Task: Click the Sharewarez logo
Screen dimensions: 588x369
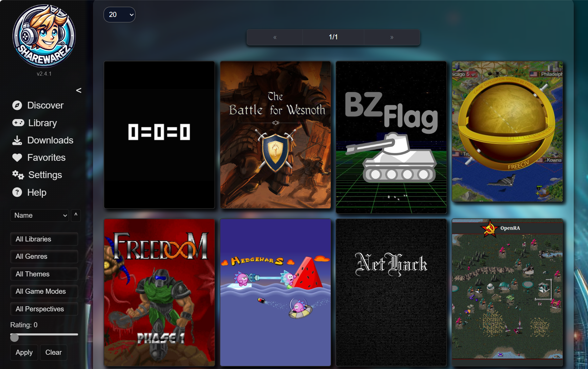Action: click(x=44, y=36)
